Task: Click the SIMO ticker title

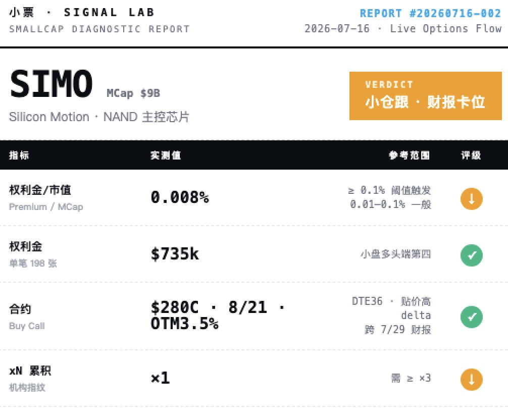Action: pos(52,84)
